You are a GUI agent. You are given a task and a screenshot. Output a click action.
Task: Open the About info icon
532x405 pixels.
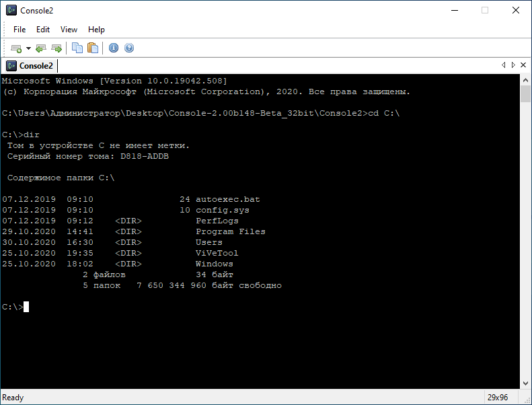pos(114,48)
